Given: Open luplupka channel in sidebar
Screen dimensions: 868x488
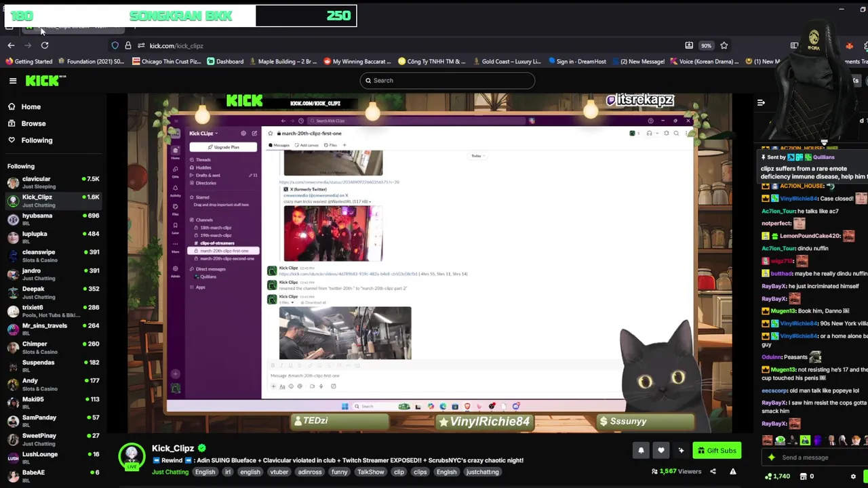Looking at the screenshot, I should (x=53, y=238).
